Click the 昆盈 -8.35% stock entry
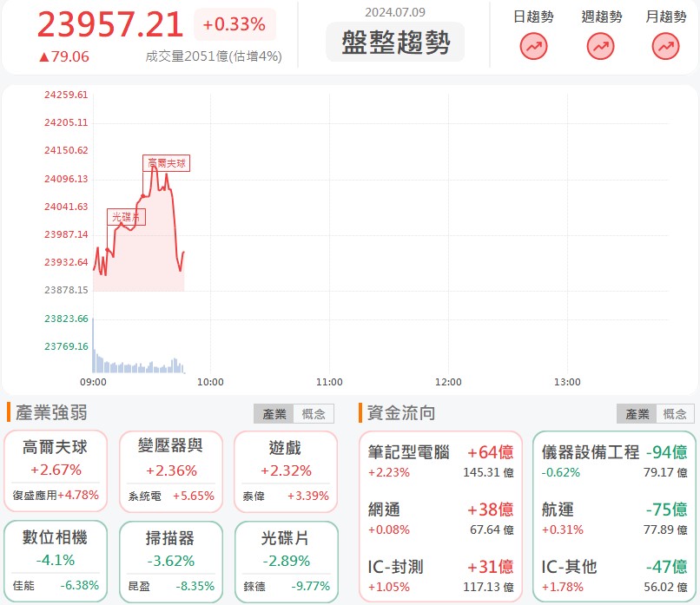Screen dimensions: 700x605 click(x=170, y=586)
